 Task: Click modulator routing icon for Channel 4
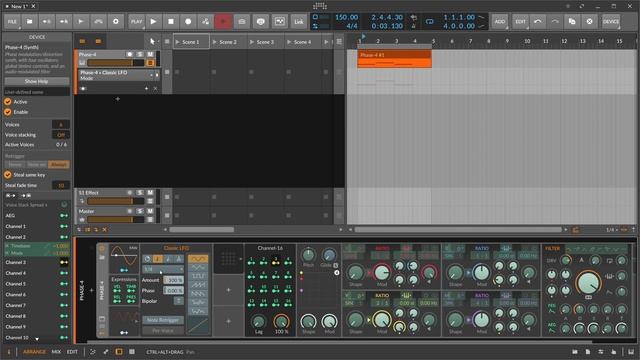click(64, 273)
